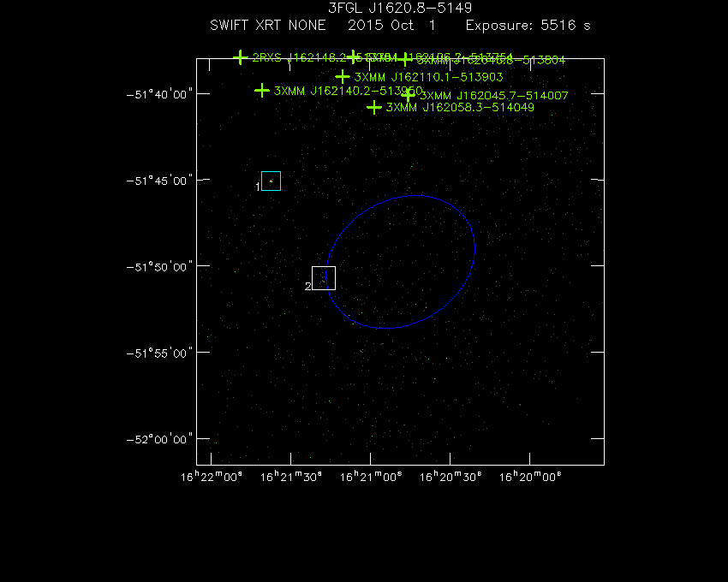Select catalog label 3XMM J162045.7-514007
The width and height of the screenshot is (728, 582).
(x=494, y=96)
